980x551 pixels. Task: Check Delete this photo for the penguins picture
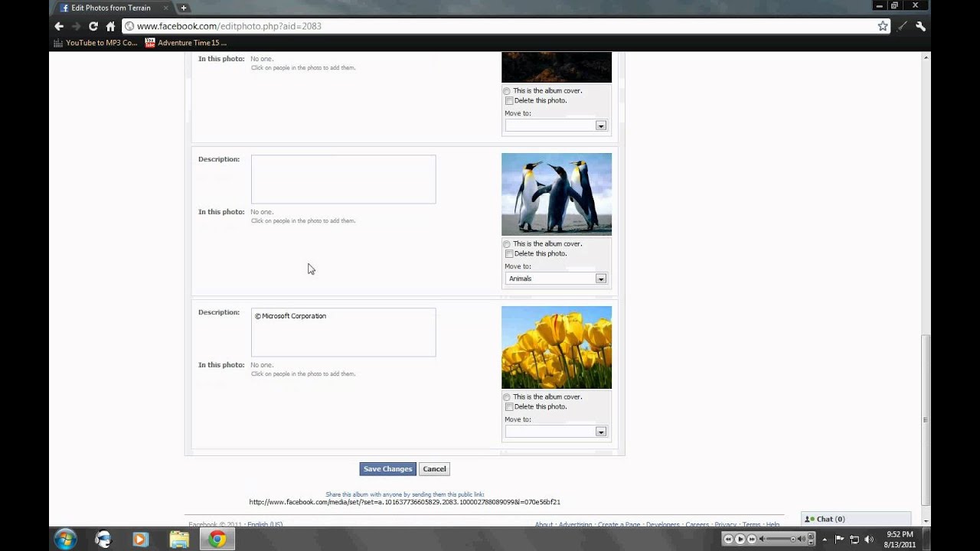click(509, 253)
